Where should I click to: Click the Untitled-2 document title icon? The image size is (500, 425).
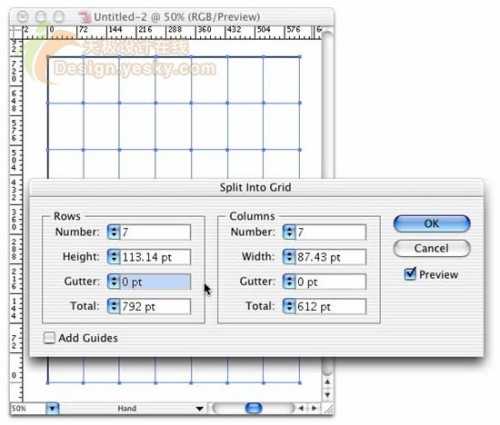click(x=85, y=17)
